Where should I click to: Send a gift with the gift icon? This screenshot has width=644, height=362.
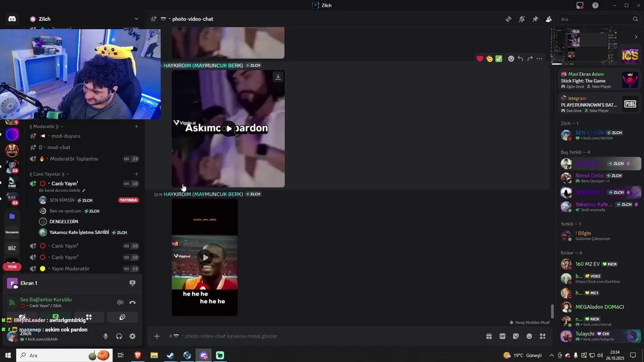pos(489,336)
